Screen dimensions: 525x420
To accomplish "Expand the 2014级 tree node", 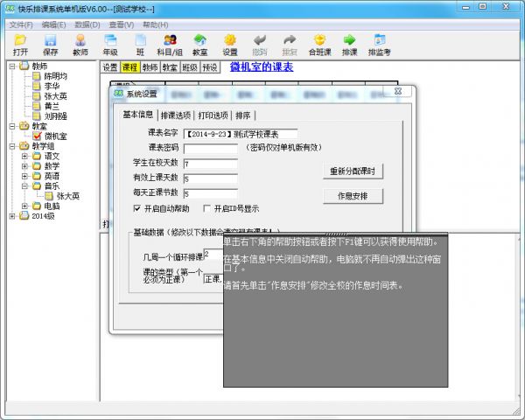I will click(12, 216).
